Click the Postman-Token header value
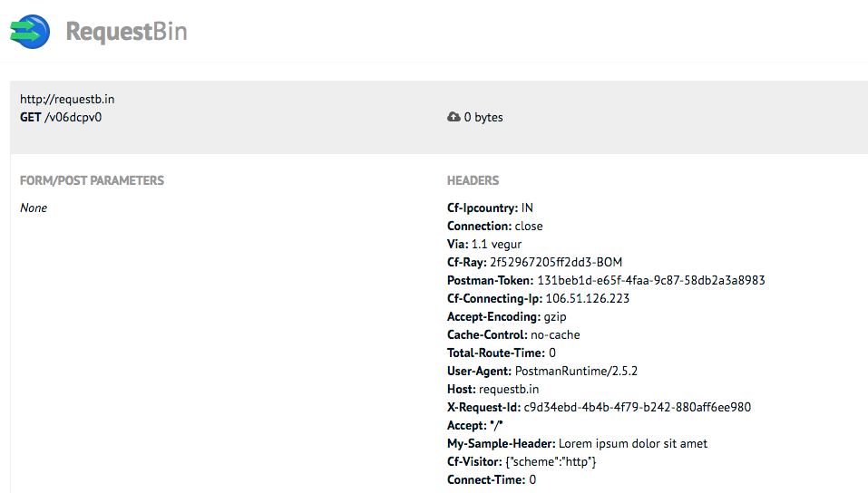The image size is (868, 493). 651,281
